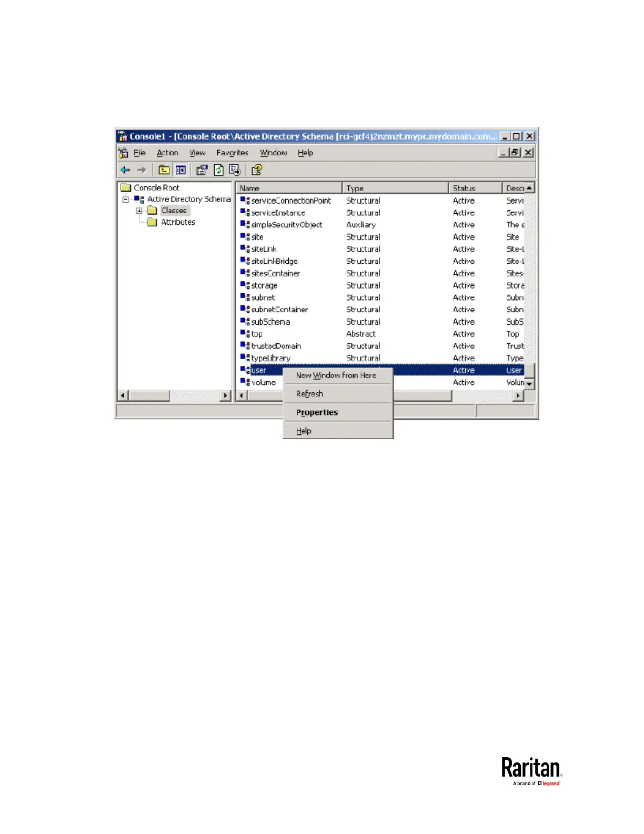Image resolution: width=644 pixels, height=834 pixels.
Task: Choose New Window from Here in context menu
Action: coord(338,375)
